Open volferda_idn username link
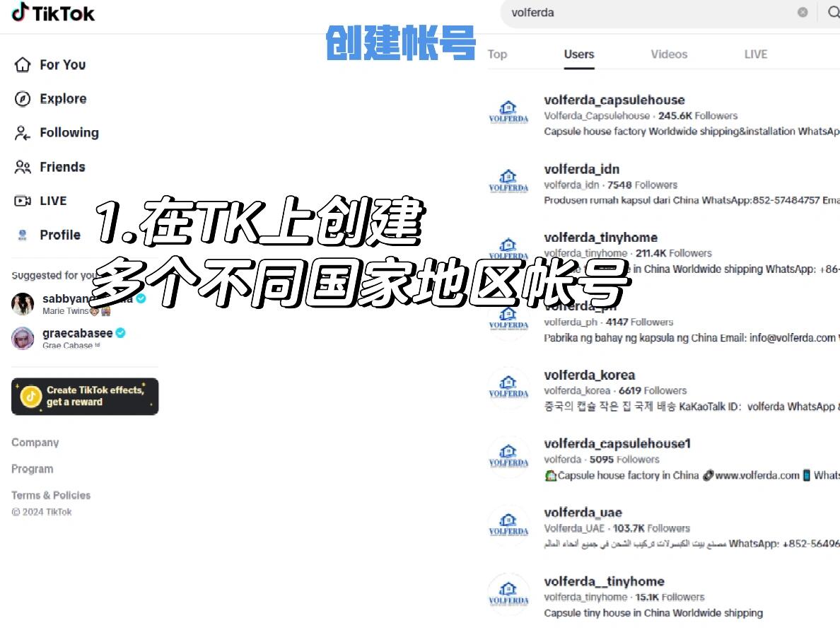This screenshot has height=630, width=840. pos(581,169)
